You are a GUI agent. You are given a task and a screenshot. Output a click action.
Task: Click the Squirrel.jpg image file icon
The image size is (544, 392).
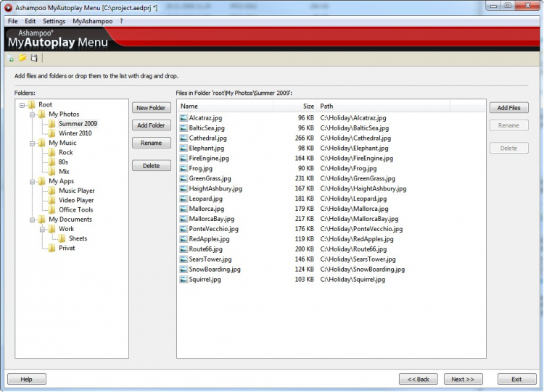pyautogui.click(x=184, y=279)
